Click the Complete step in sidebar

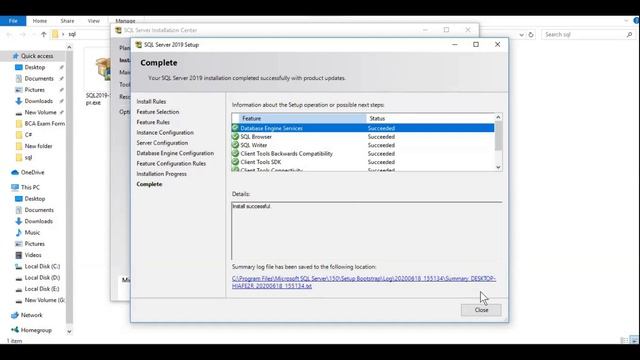(x=149, y=184)
